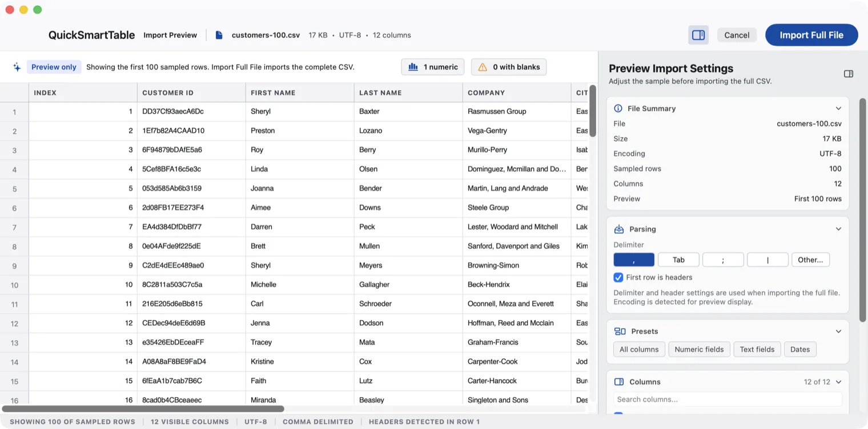The height and width of the screenshot is (429, 868).
Task: Click the CUSTOMER ID column header
Action: pos(191,92)
